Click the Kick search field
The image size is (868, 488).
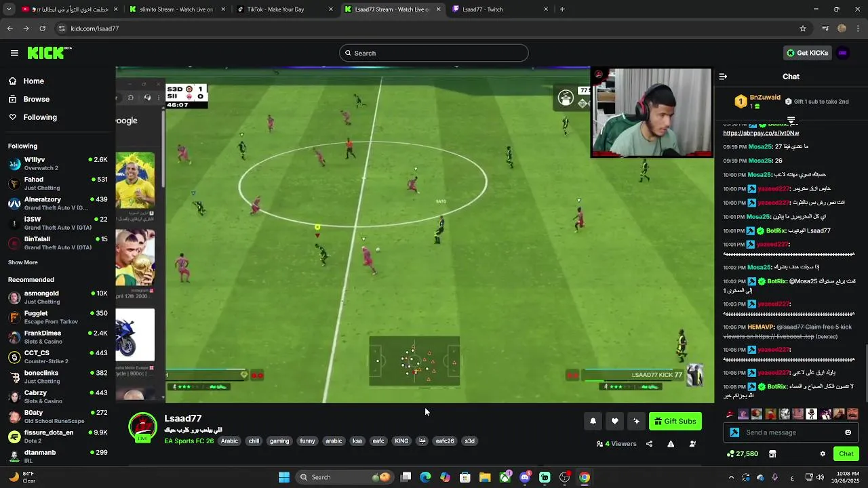point(433,53)
